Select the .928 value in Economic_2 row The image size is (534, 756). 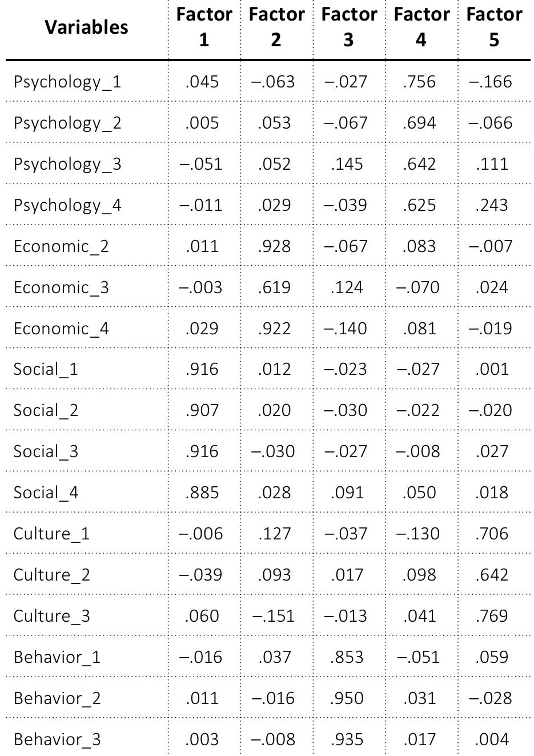pos(274,246)
